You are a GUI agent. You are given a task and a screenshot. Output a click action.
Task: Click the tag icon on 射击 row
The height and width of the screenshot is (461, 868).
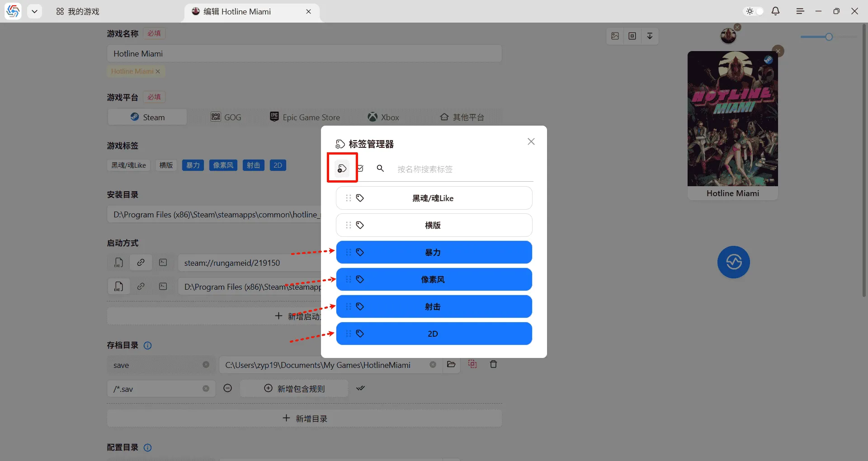click(x=360, y=306)
